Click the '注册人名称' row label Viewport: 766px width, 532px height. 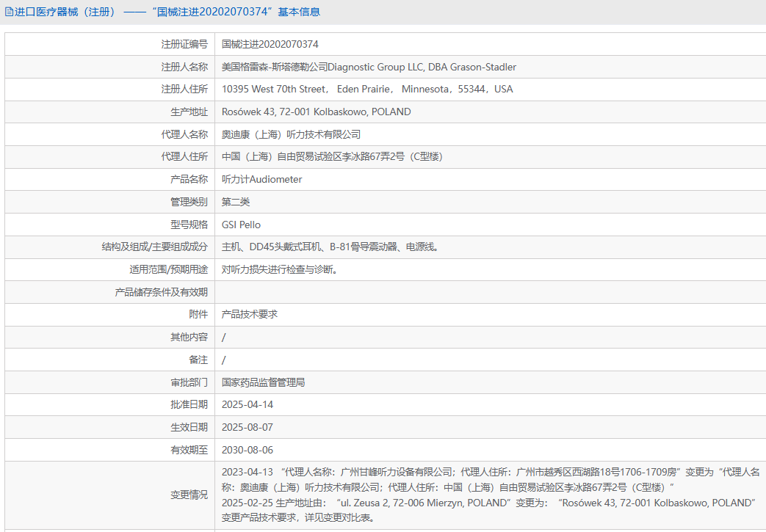tap(184, 67)
